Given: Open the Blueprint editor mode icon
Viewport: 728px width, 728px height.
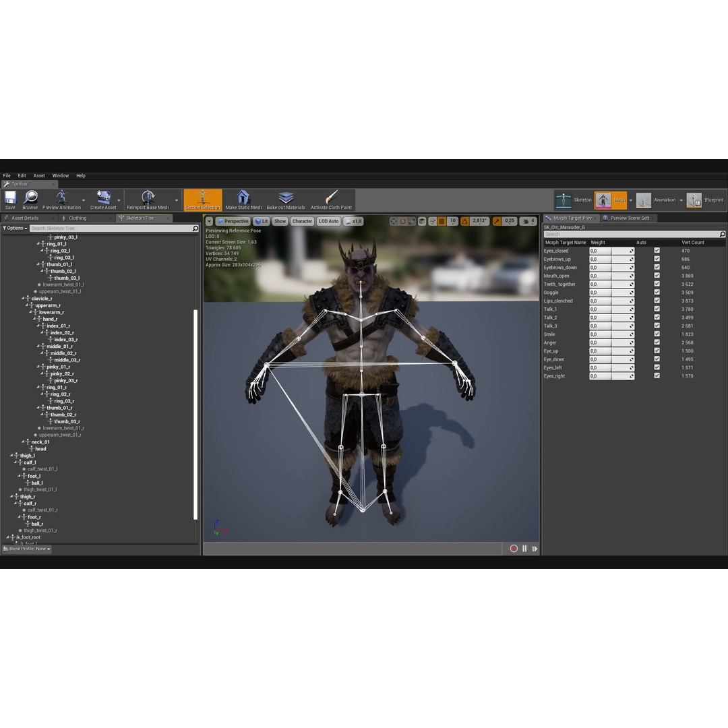Looking at the screenshot, I should click(x=694, y=200).
